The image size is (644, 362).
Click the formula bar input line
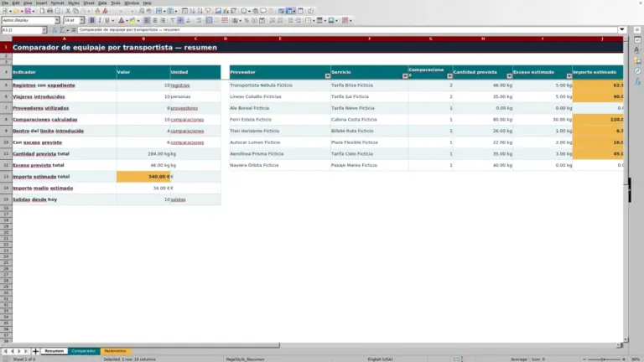point(347,30)
